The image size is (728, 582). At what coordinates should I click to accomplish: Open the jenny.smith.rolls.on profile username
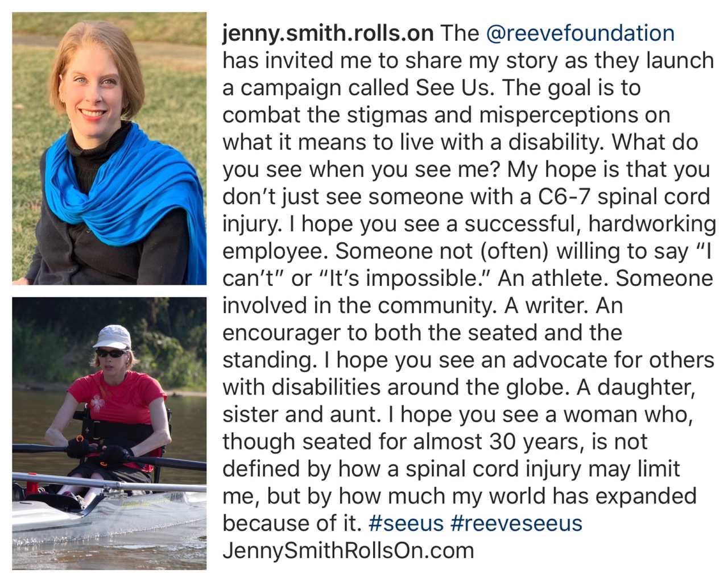tap(328, 33)
